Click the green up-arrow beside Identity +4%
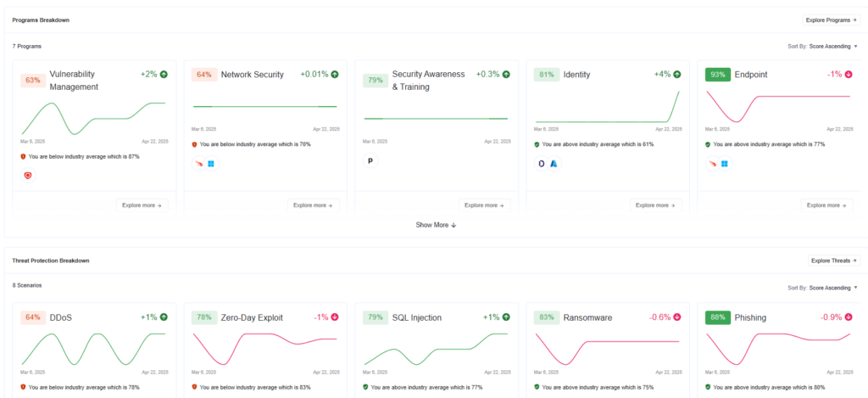 [x=677, y=75]
